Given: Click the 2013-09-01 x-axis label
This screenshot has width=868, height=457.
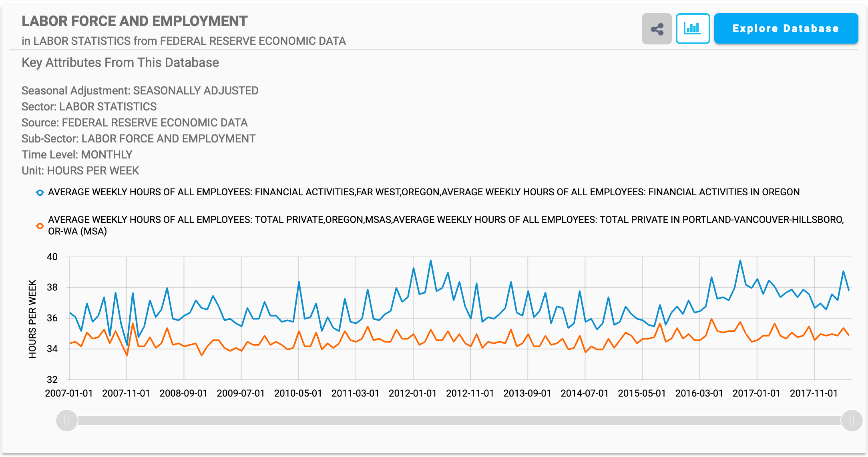Looking at the screenshot, I should pos(527,393).
